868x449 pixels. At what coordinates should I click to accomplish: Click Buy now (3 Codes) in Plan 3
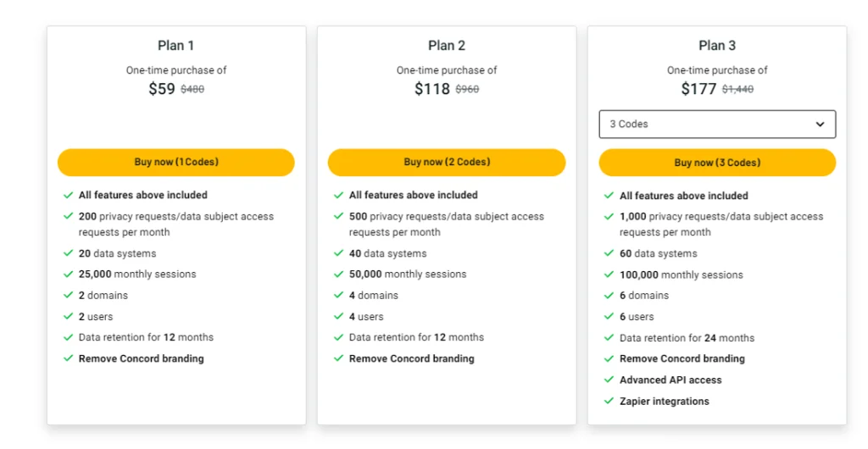717,163
